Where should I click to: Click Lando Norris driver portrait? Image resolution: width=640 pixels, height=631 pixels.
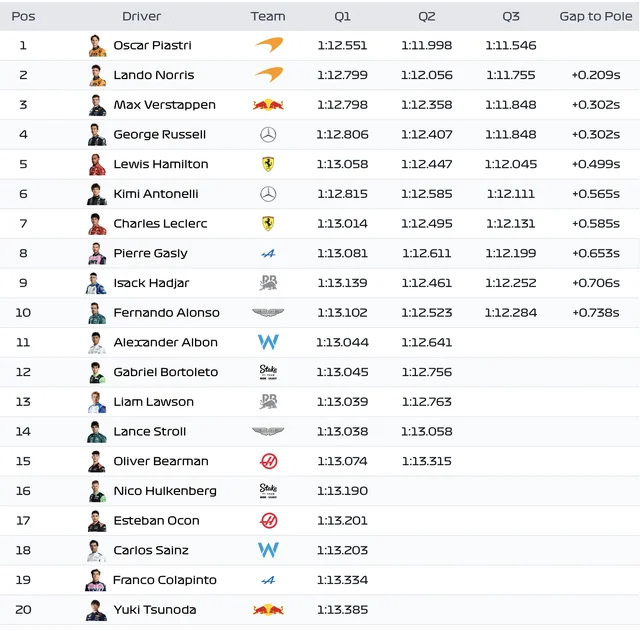coord(98,75)
